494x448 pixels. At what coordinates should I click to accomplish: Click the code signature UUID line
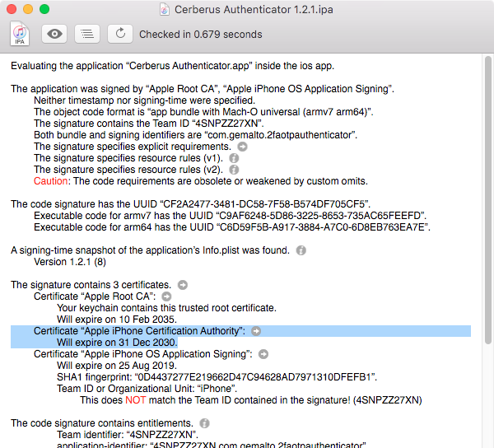(x=191, y=204)
